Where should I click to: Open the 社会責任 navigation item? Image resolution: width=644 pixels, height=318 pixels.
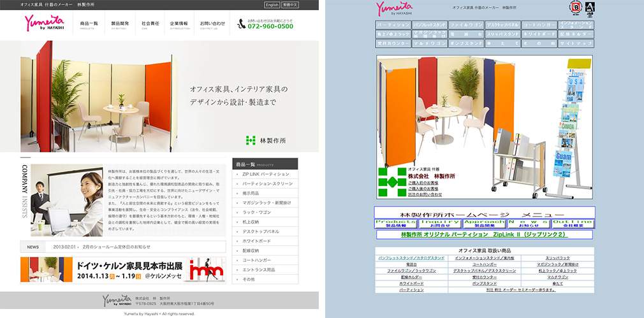click(150, 25)
